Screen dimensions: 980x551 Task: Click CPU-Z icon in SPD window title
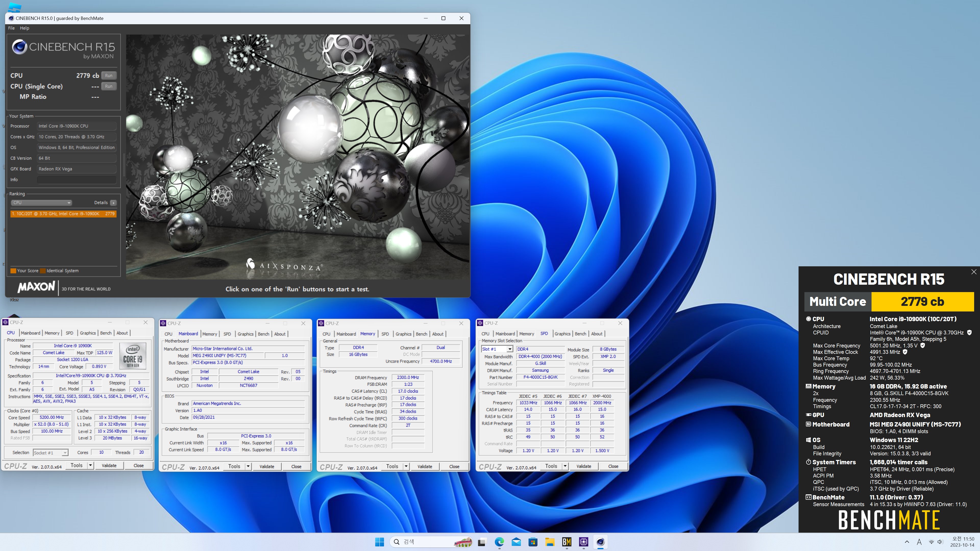coord(480,323)
